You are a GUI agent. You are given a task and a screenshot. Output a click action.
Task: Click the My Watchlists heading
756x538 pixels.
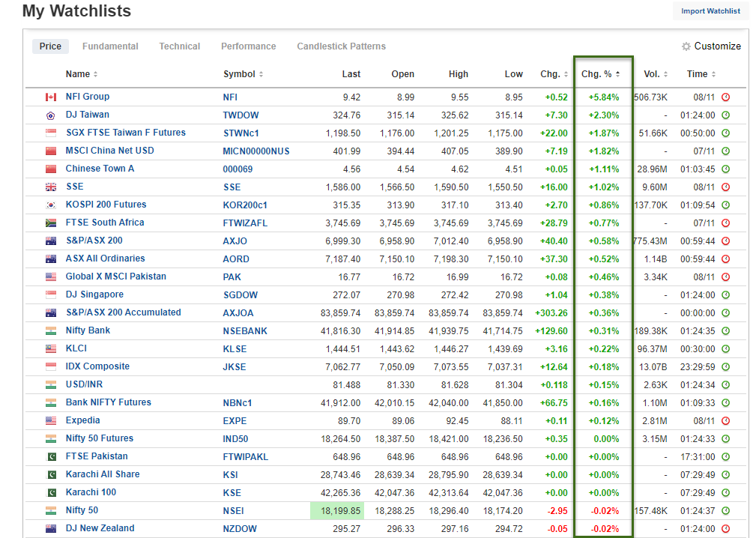pyautogui.click(x=76, y=11)
